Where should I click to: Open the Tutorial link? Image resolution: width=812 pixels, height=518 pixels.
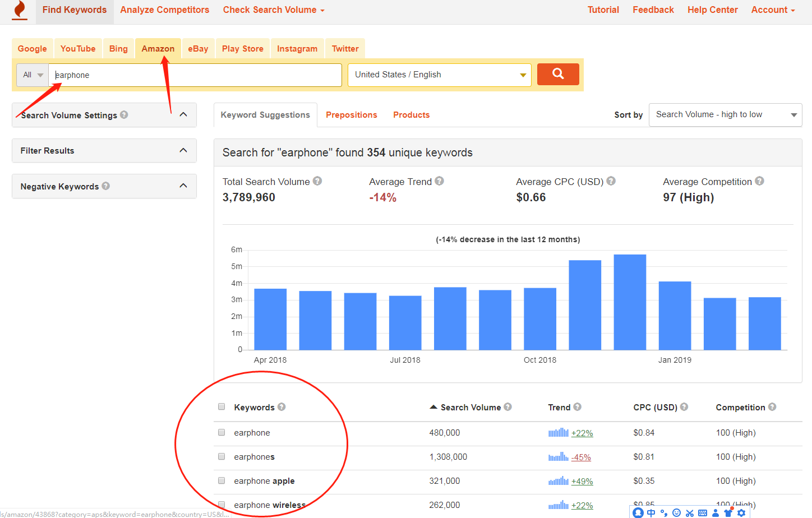tap(603, 10)
